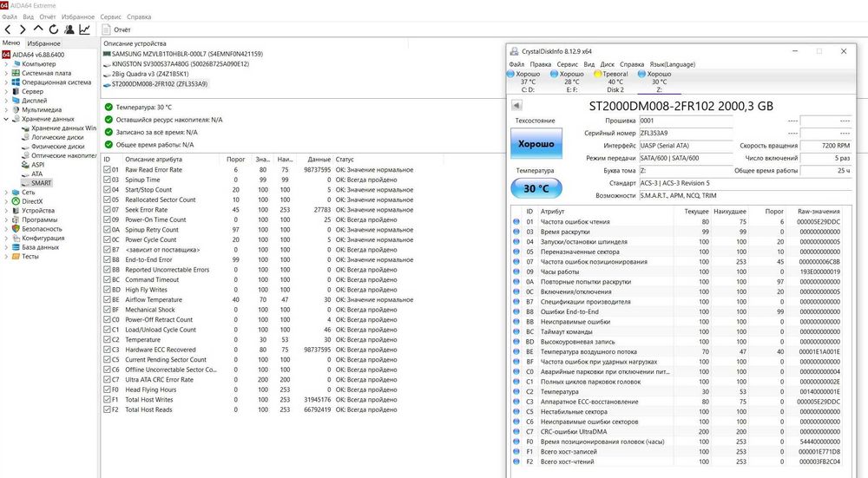The image size is (868, 478).
Task: Click the green Температура: 30 °C check icon
Action: tap(108, 108)
